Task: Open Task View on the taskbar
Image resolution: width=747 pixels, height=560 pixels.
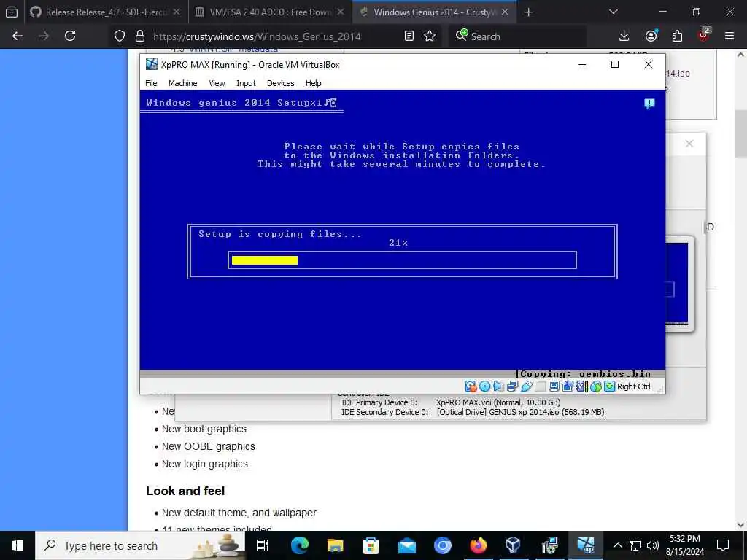Action: [263, 545]
